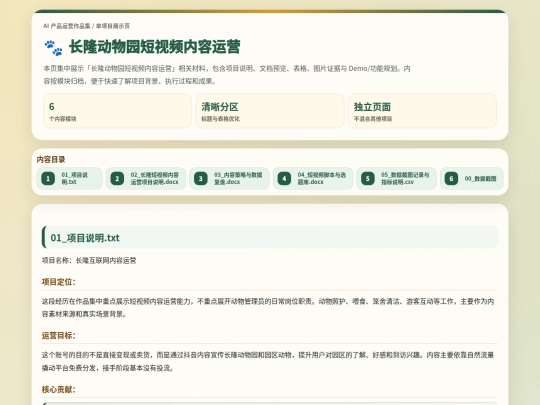The height and width of the screenshot is (405, 540).
Task: Click the "核心贡献:" subheading
Action: [x=59, y=390]
